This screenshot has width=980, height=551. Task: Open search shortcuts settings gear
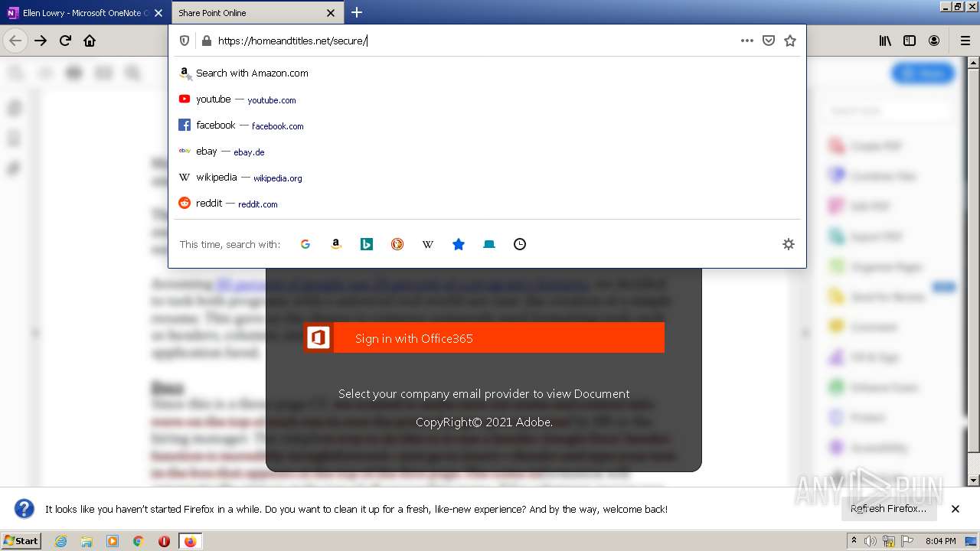tap(789, 243)
